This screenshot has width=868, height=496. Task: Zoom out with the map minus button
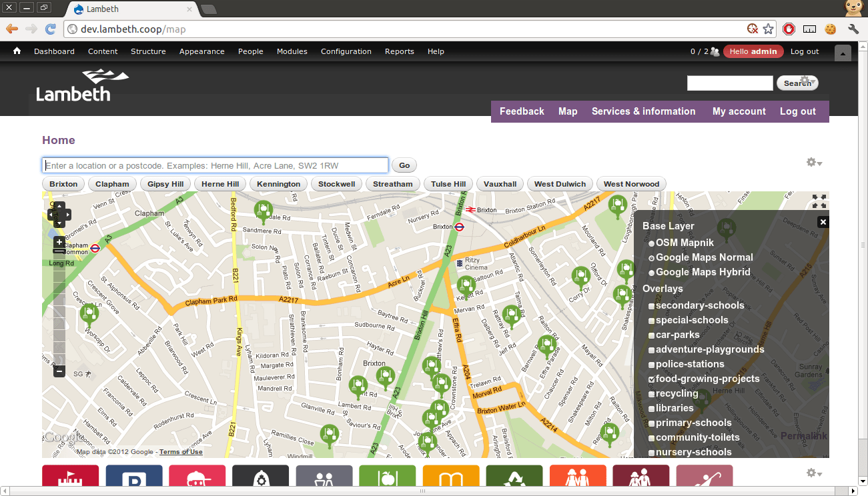coord(59,371)
